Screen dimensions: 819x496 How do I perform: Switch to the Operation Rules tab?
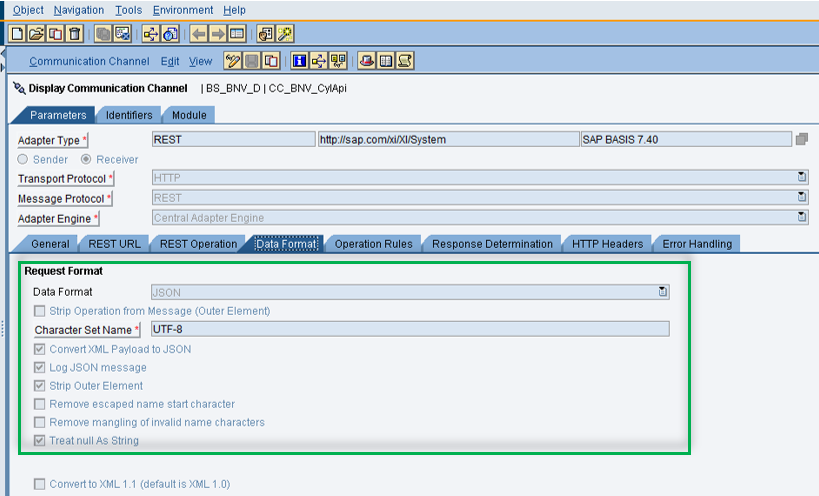[373, 244]
